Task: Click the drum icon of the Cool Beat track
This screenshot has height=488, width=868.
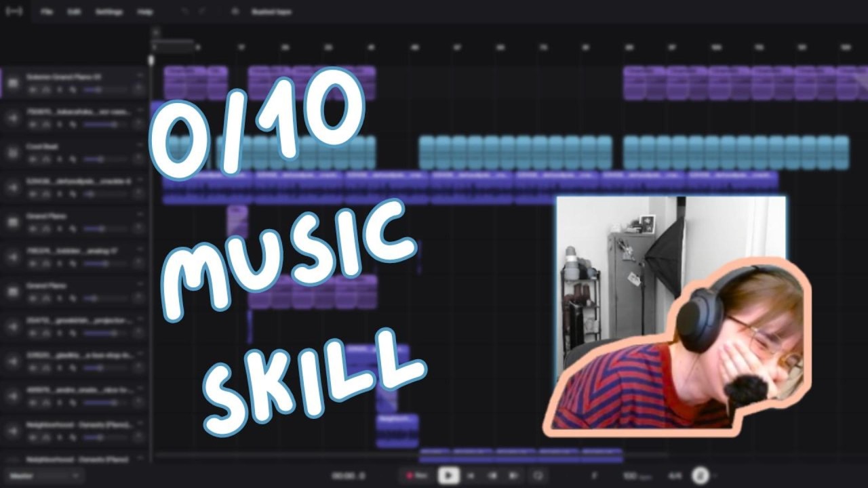Action: tap(12, 152)
